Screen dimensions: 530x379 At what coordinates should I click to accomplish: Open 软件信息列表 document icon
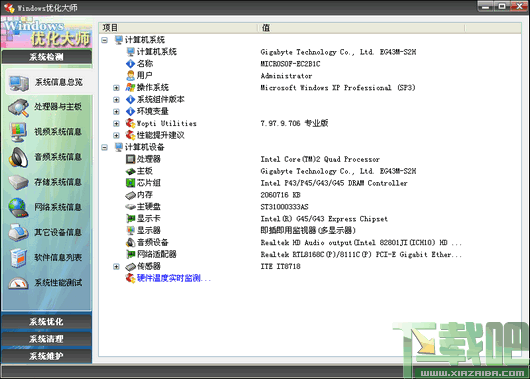pos(18,258)
